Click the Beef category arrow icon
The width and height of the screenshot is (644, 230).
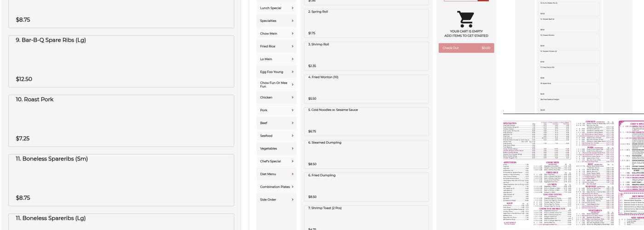pyautogui.click(x=293, y=123)
